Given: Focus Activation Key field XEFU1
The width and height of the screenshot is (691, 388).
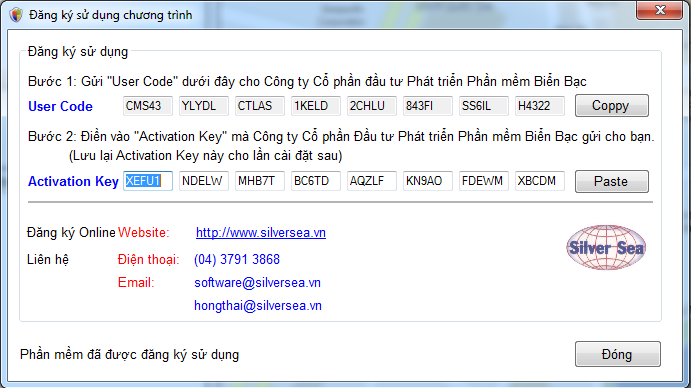Looking at the screenshot, I should pyautogui.click(x=148, y=181).
